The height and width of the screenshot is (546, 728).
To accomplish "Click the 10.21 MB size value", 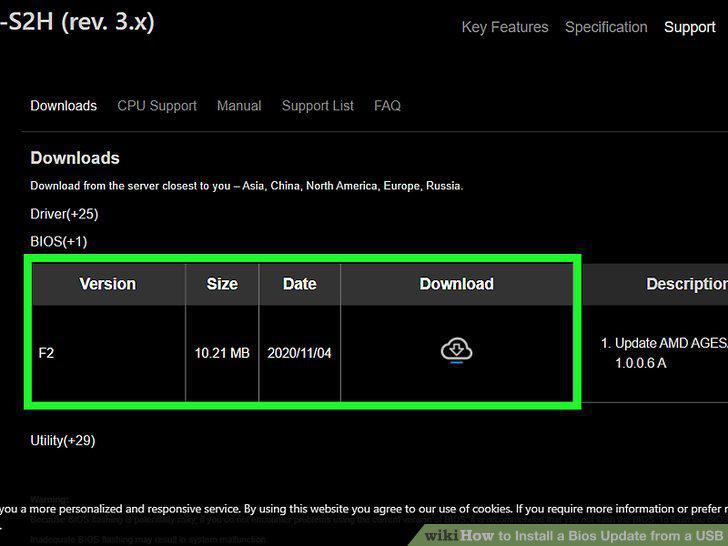I will 222,353.
